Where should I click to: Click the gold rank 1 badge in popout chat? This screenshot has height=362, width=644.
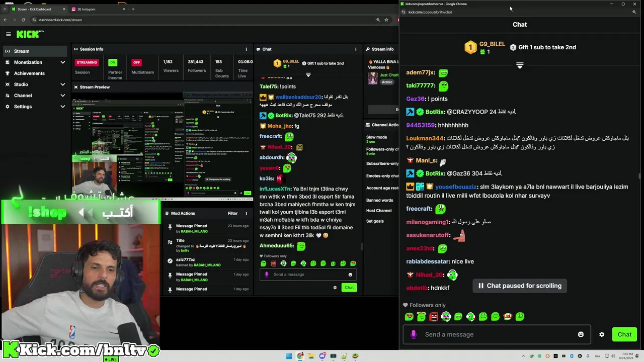[x=470, y=48]
